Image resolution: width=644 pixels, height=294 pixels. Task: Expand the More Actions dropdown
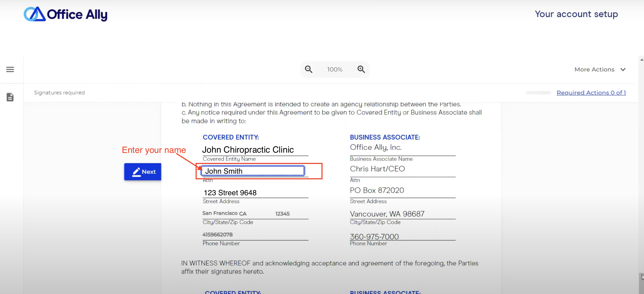[x=600, y=70]
